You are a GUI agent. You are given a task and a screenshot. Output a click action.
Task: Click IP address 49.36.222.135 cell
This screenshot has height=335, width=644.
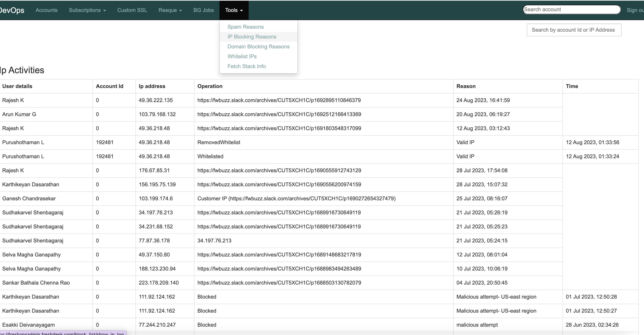(155, 100)
